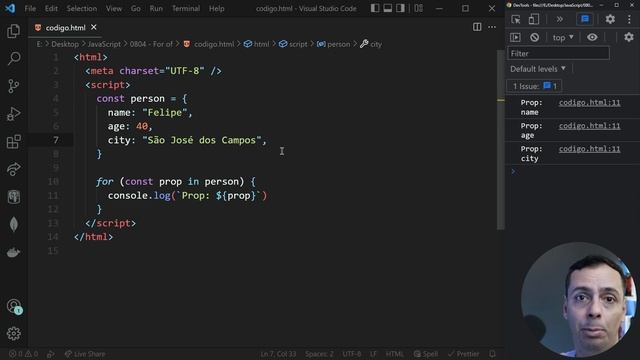Open the Terminal menu
Viewport: 640px width, 360px height.
point(186,8)
